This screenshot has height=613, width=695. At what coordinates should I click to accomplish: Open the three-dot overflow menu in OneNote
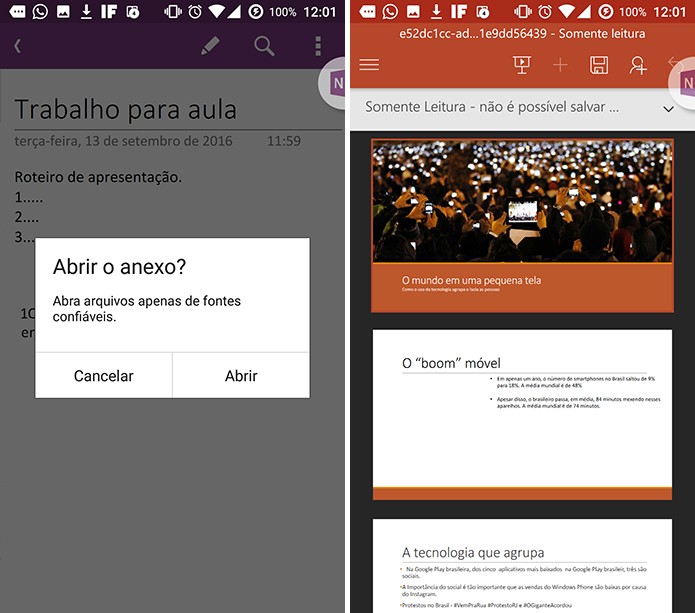(318, 46)
